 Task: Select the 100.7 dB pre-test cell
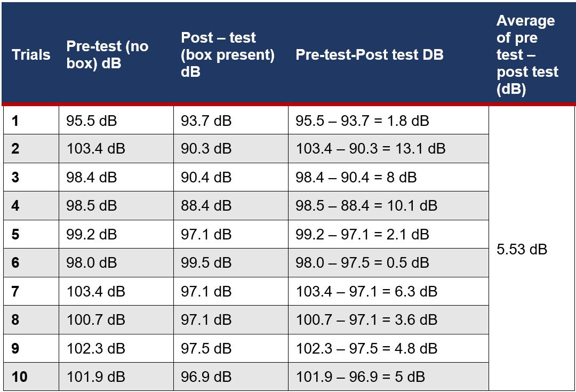(116, 319)
